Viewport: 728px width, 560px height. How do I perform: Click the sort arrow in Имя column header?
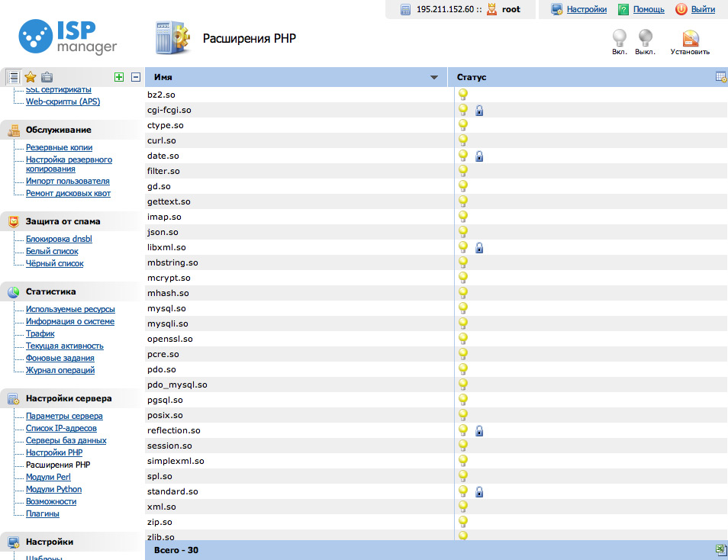click(434, 78)
